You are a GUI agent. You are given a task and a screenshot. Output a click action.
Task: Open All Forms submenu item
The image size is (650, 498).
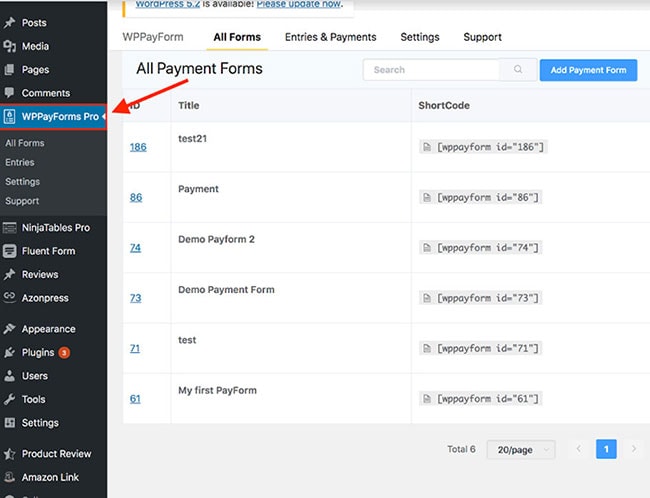point(25,143)
